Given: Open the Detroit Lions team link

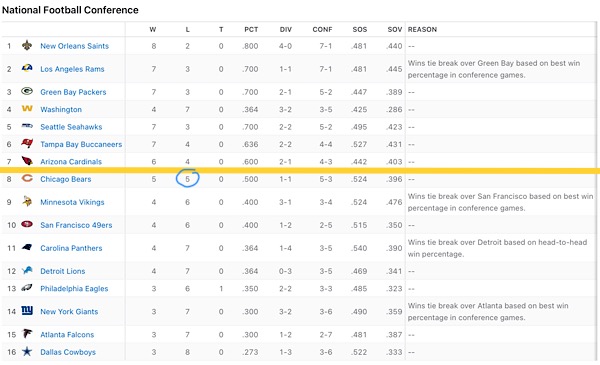Looking at the screenshot, I should 63,271.
